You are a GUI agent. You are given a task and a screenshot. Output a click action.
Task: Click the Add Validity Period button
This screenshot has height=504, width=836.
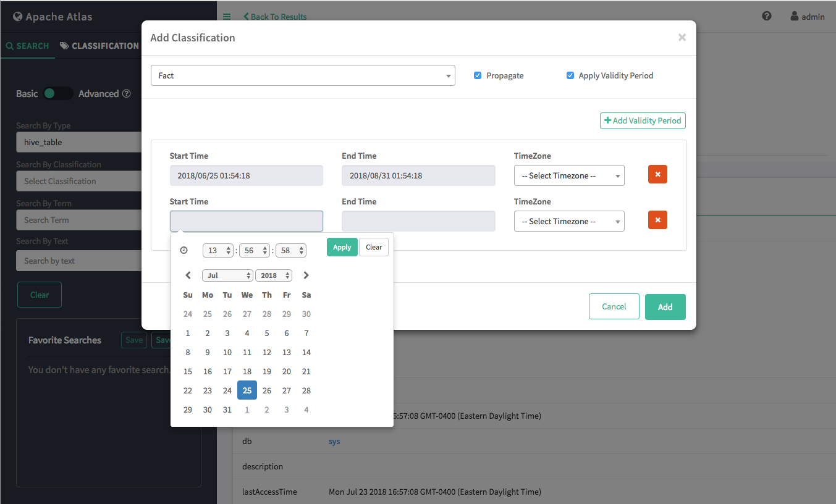coord(643,120)
